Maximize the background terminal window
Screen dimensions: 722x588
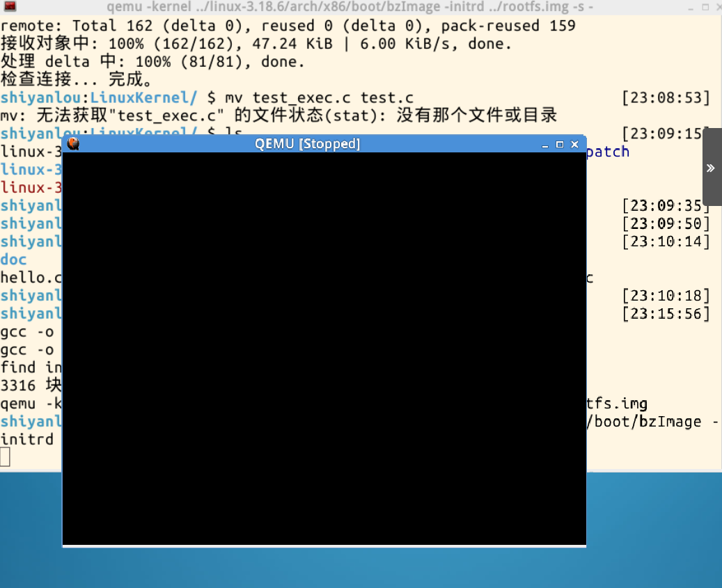[705, 7]
